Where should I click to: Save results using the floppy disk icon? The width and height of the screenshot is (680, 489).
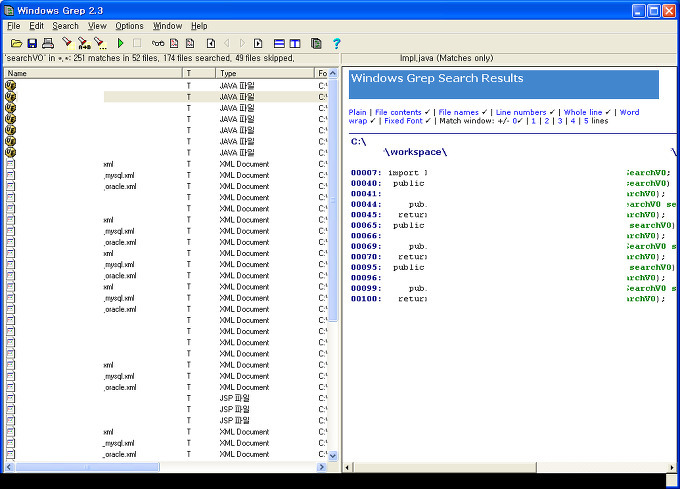32,43
